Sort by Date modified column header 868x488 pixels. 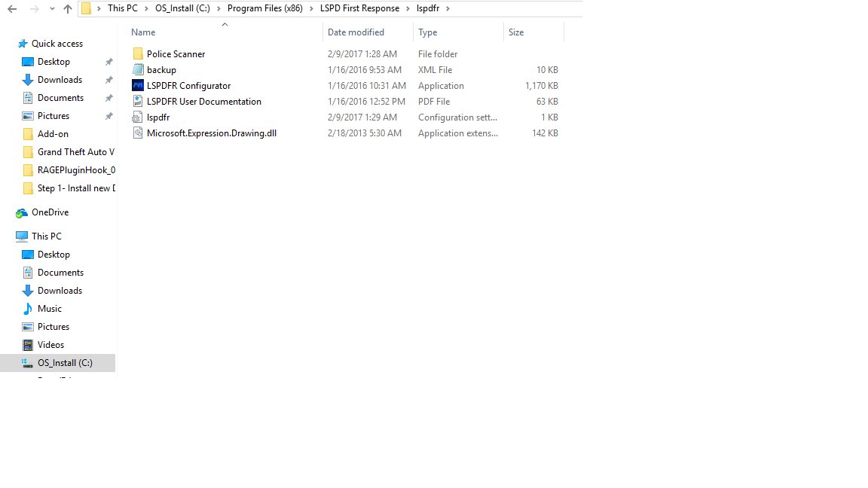point(356,32)
